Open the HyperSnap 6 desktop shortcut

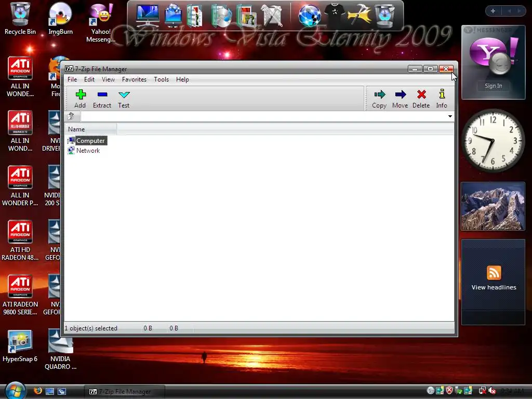click(20, 346)
